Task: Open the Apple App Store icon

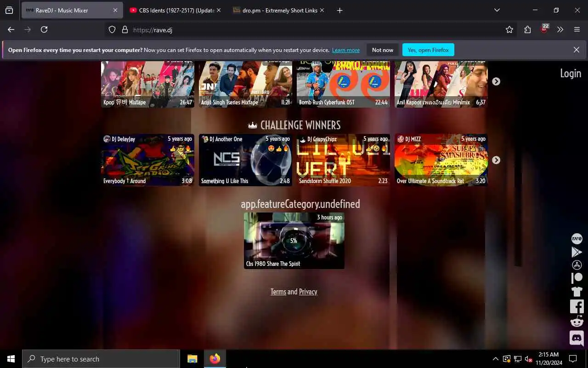Action: (577, 265)
